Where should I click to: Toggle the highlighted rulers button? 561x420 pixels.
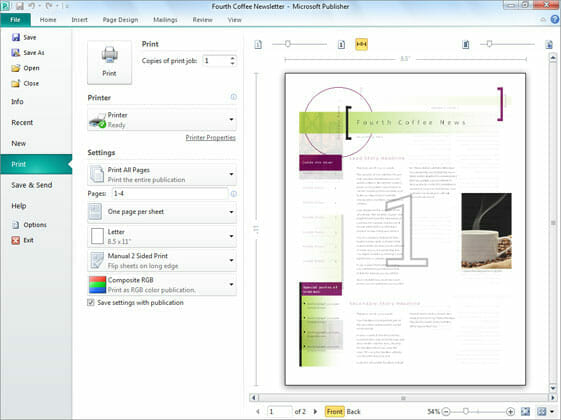click(x=361, y=44)
